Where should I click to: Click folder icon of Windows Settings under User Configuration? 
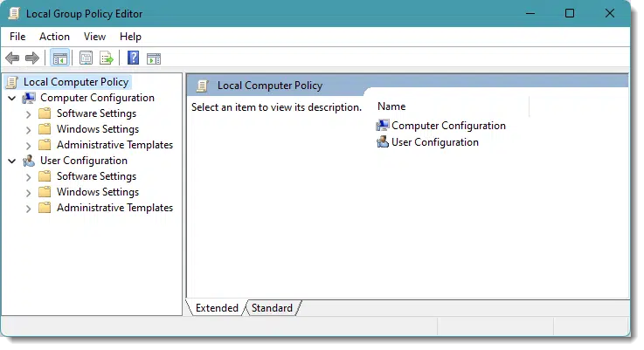(45, 192)
